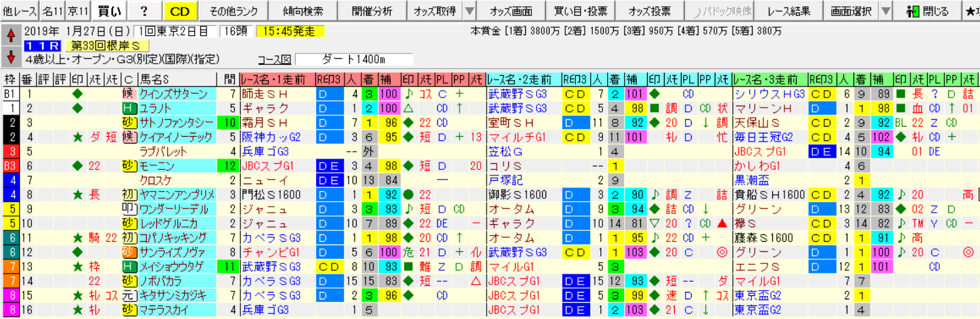Open the 画面選択 dropdown arrow
980x319 pixels.
[x=885, y=11]
